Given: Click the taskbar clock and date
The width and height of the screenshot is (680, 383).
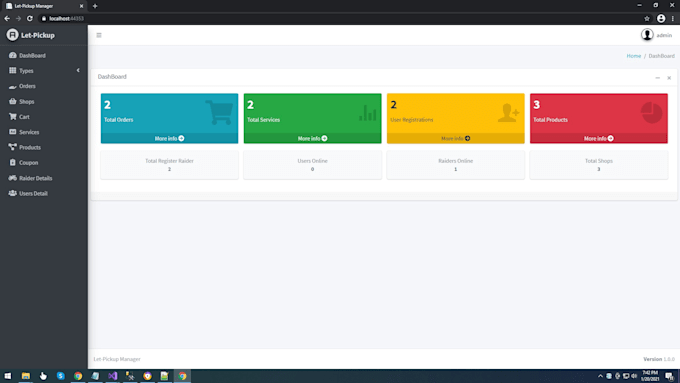Looking at the screenshot, I should [650, 376].
